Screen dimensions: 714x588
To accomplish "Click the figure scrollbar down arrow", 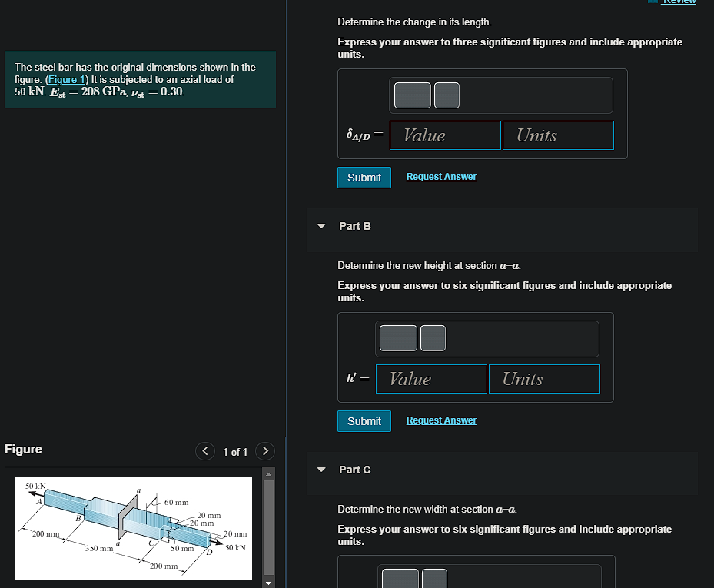I will [x=269, y=583].
